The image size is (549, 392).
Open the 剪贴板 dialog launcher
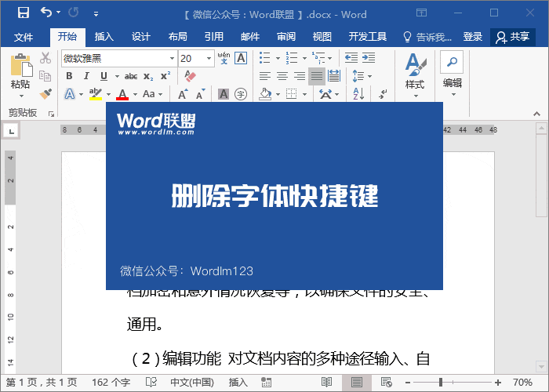pyautogui.click(x=52, y=114)
